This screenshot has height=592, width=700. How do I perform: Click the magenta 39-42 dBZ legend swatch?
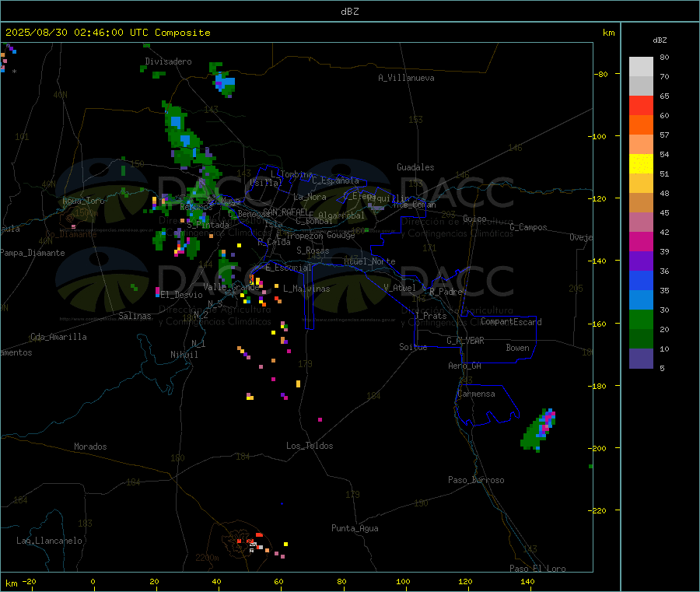641,241
